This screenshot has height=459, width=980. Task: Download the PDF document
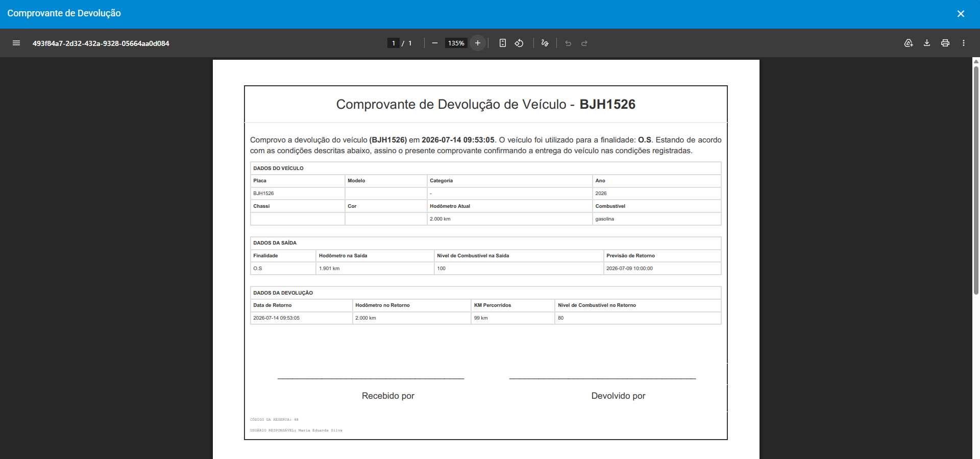(927, 43)
